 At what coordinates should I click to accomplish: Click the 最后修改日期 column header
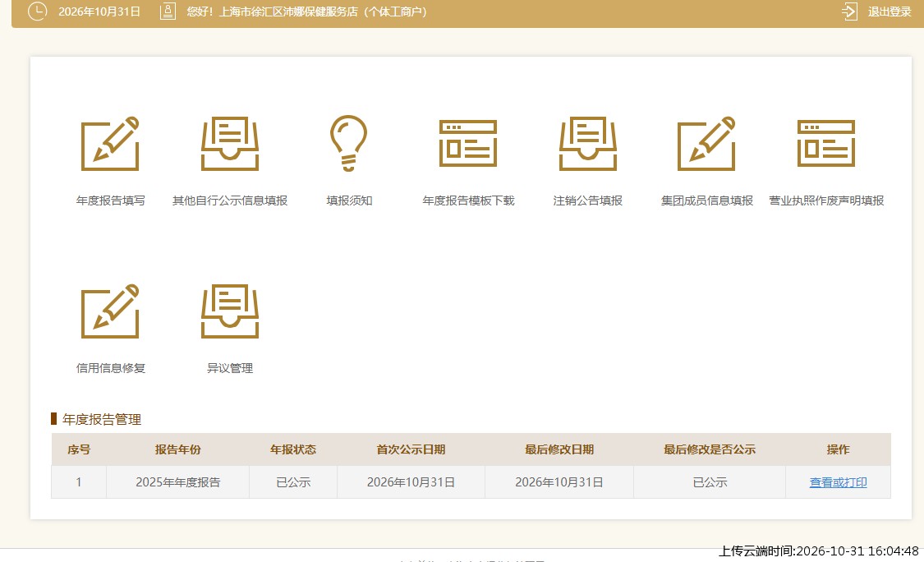559,449
